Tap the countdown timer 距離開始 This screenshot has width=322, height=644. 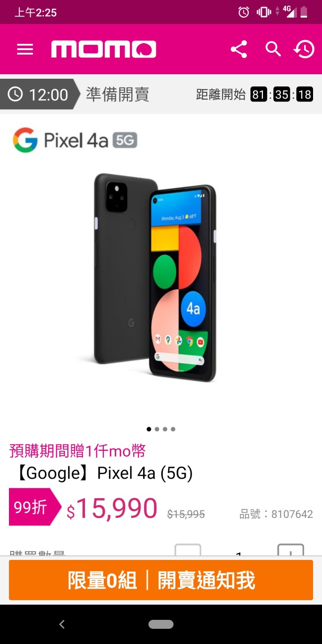tap(254, 94)
